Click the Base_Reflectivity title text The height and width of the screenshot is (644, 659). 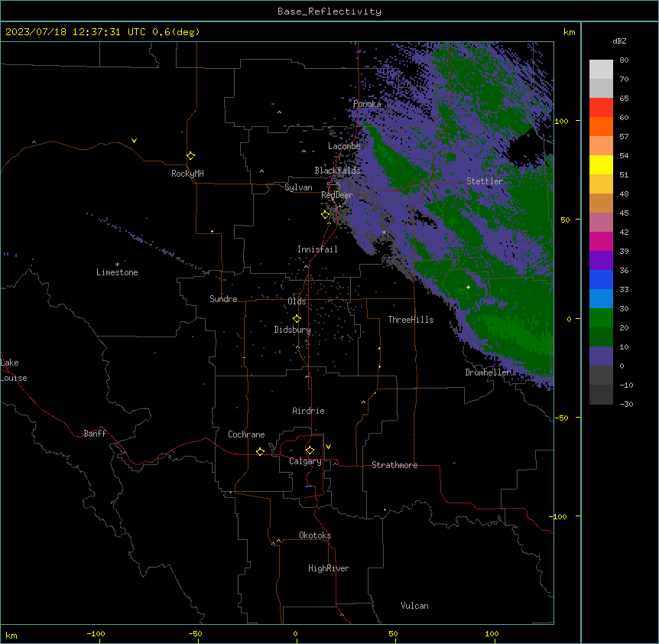coord(329,11)
